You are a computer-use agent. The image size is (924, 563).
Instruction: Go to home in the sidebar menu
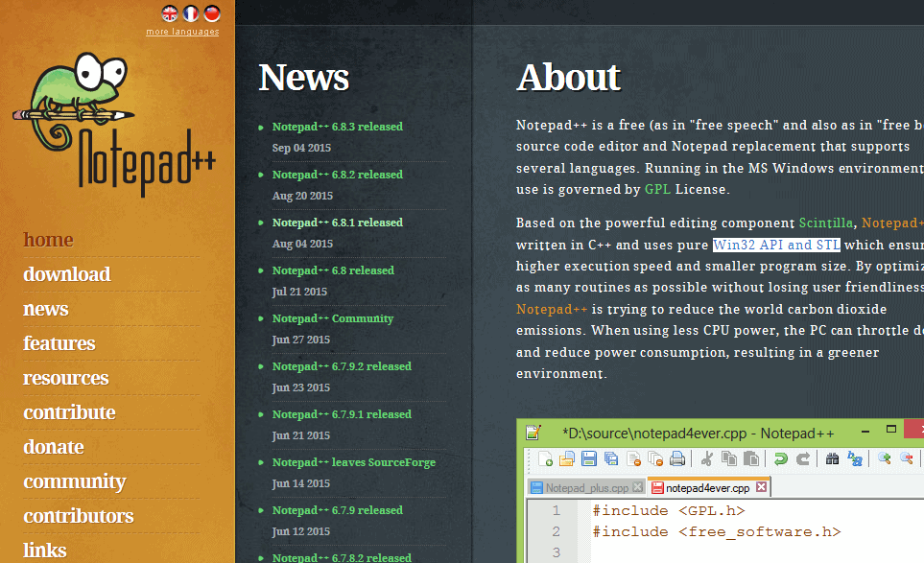(x=48, y=240)
